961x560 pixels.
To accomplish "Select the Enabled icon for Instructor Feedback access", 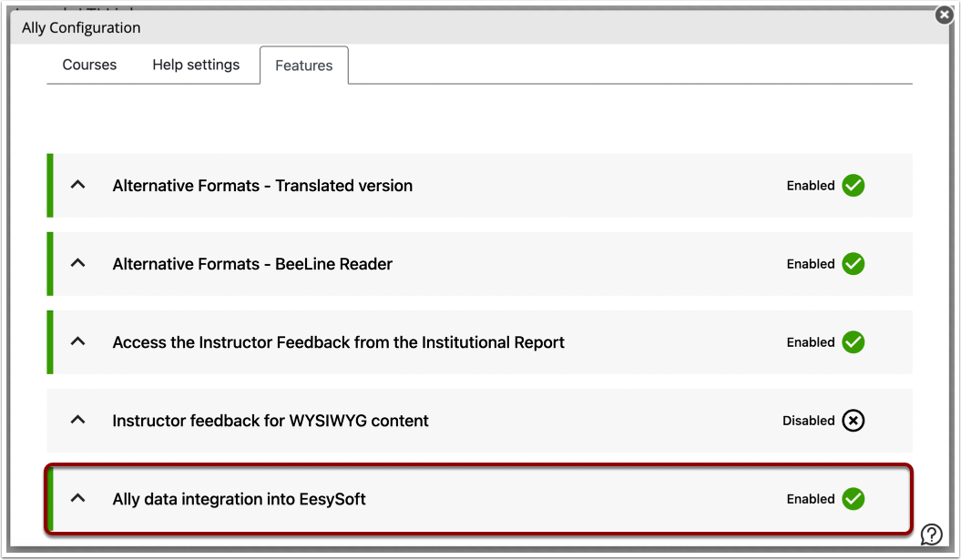I will (x=853, y=342).
